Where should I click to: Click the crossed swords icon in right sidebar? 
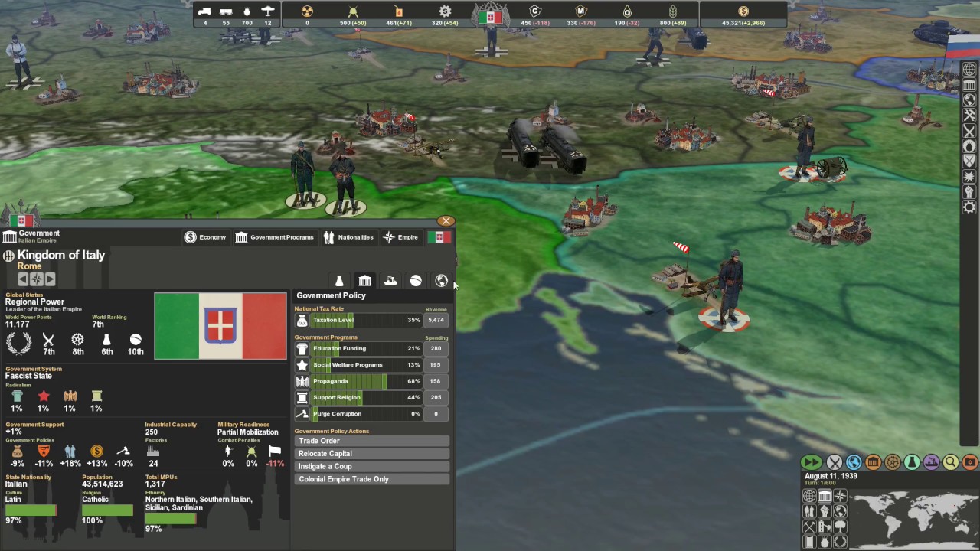969,131
